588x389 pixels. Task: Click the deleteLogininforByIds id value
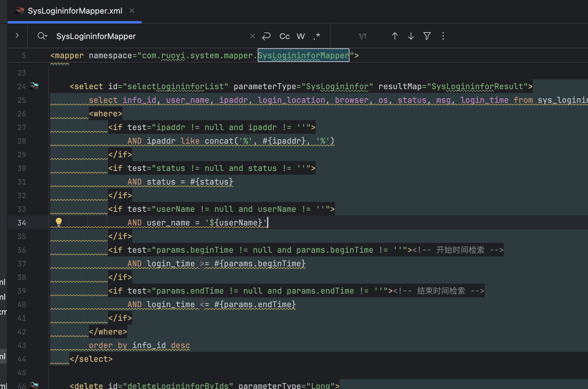click(x=178, y=385)
